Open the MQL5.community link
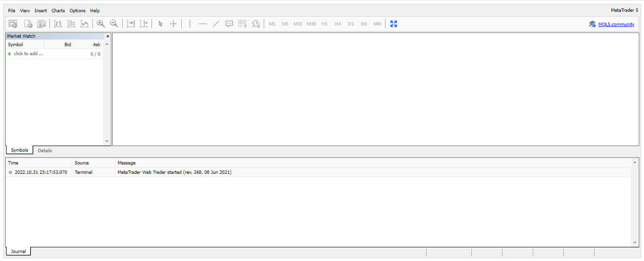The image size is (644, 261). click(616, 24)
